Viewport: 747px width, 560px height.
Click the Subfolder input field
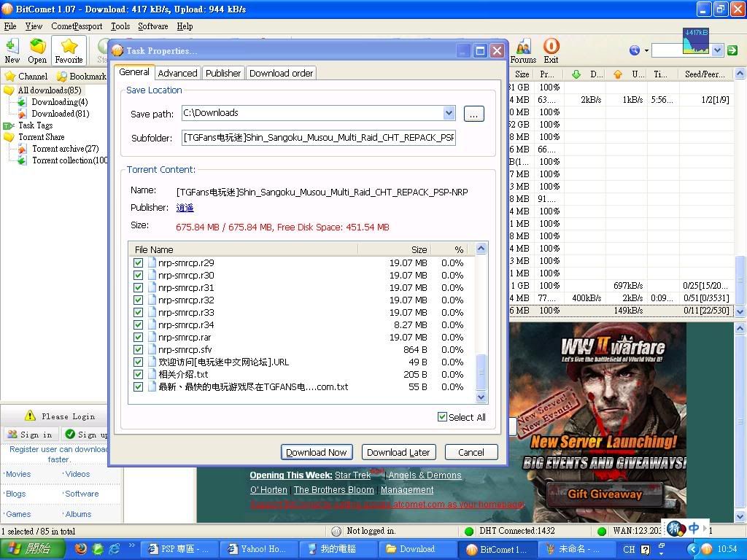[x=319, y=138]
